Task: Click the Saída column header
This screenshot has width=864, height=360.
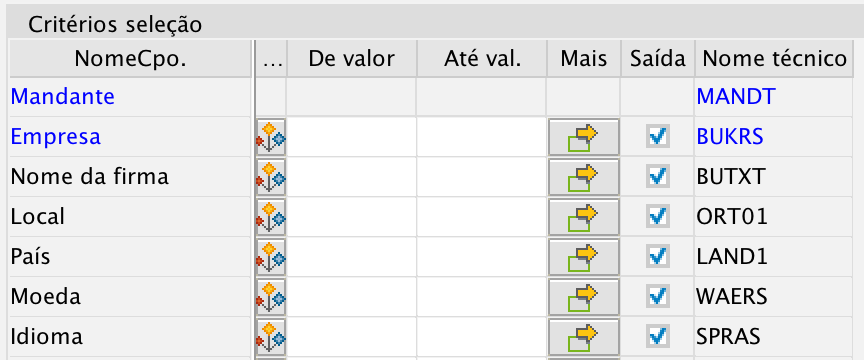Action: 658,58
